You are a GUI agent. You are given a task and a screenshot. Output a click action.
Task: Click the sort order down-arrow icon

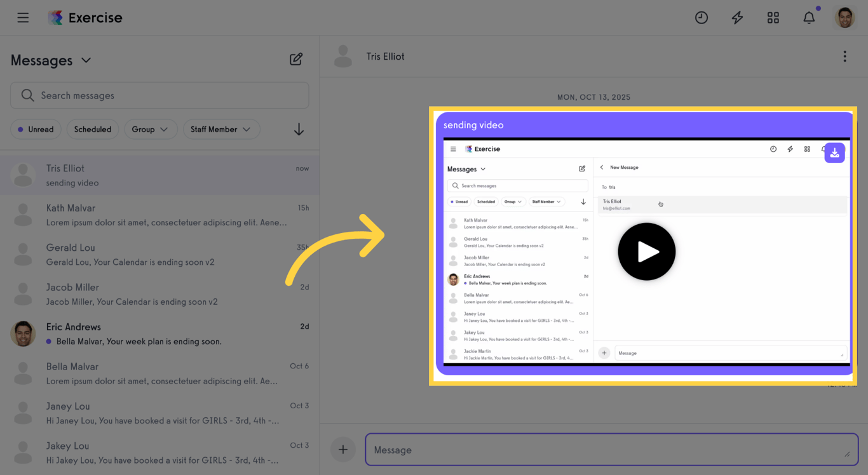coord(299,130)
